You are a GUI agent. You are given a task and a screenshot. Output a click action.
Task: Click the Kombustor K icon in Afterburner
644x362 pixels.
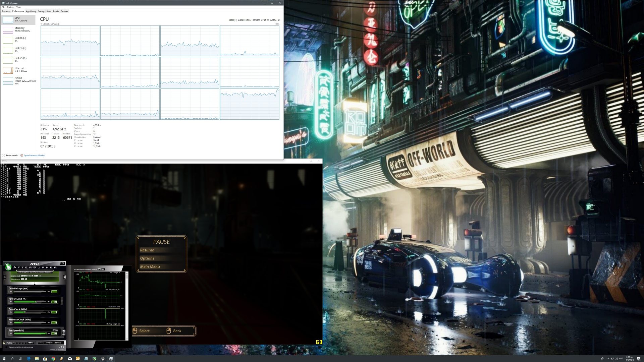pos(5,277)
